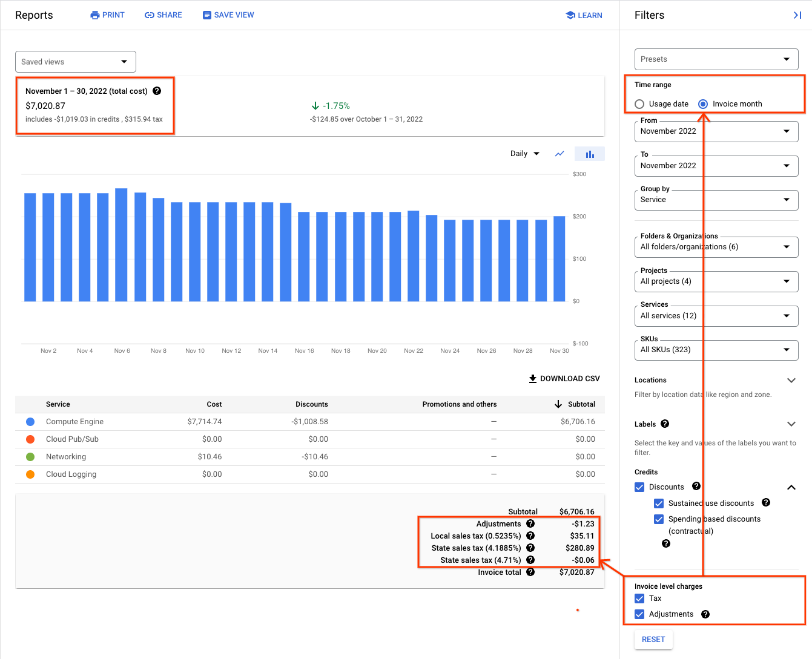Image resolution: width=812 pixels, height=659 pixels.
Task: Expand the Labels section chevron
Action: pos(791,424)
